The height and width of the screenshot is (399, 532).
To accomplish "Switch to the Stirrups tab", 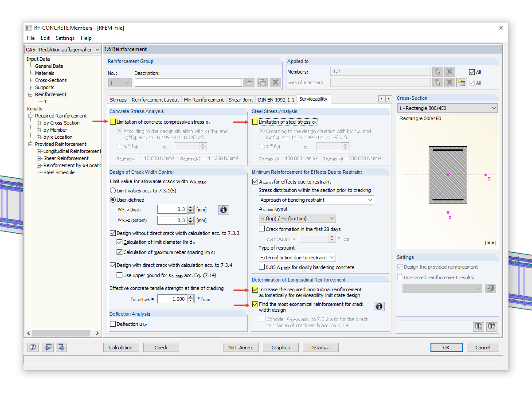I will (x=118, y=100).
